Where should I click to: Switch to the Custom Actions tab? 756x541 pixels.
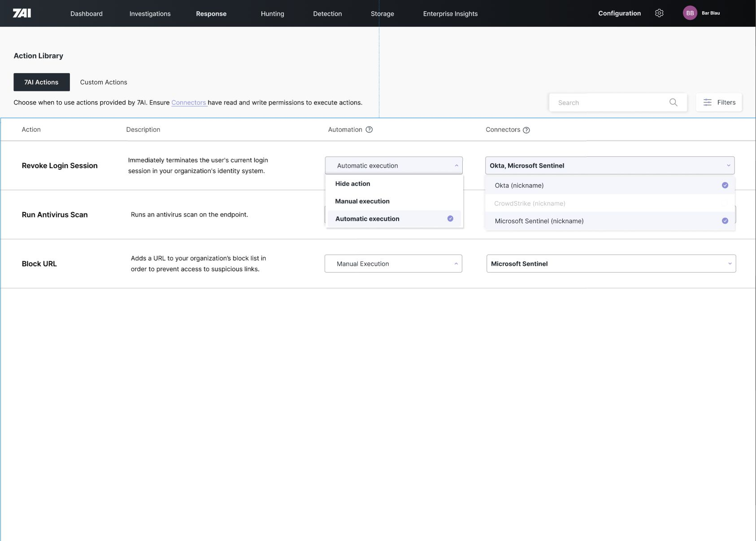tap(104, 82)
